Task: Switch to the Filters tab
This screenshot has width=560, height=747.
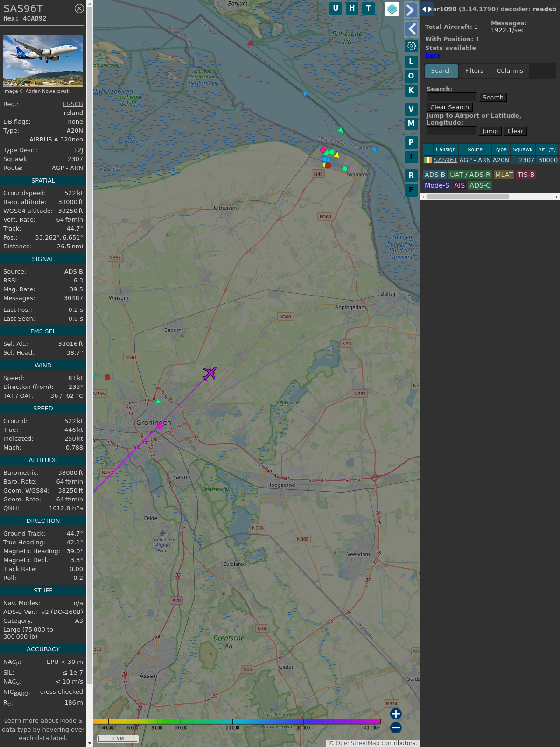Action: (x=474, y=71)
